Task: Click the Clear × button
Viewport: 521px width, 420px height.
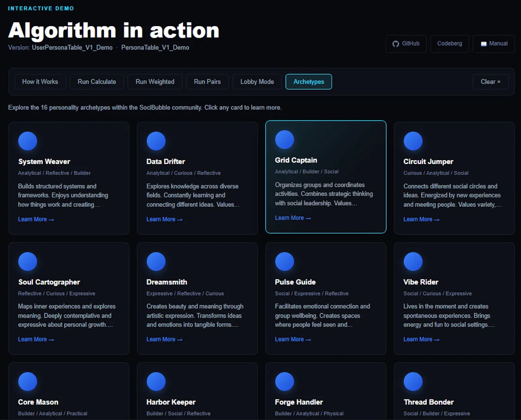Action: point(490,82)
